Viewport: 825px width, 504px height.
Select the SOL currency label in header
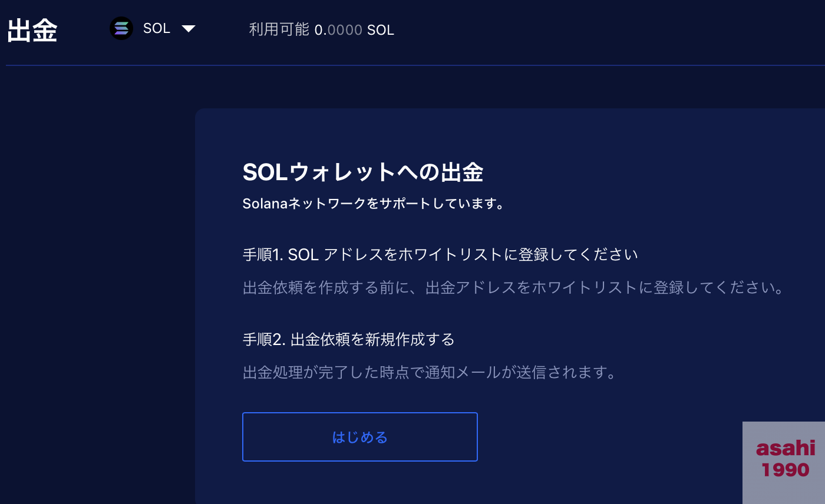pos(157,29)
